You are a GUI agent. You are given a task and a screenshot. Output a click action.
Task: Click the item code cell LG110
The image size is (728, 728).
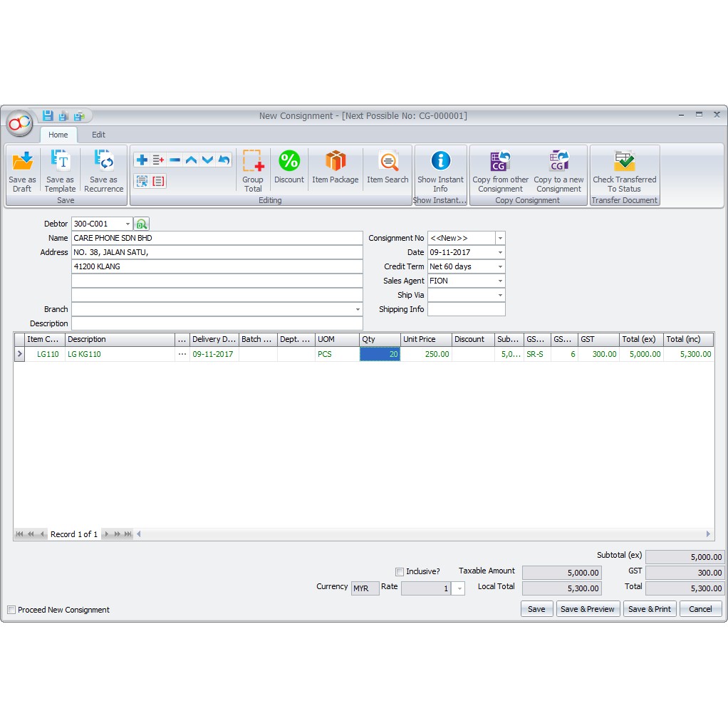(x=45, y=354)
